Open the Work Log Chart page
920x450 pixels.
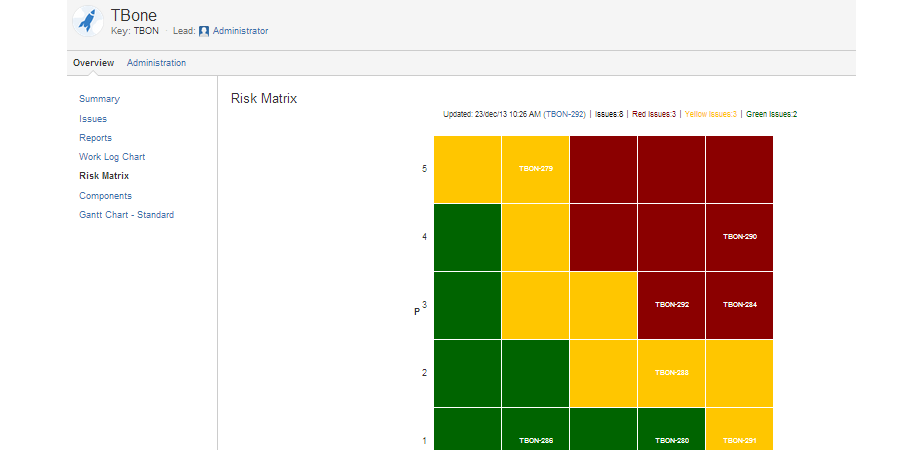112,157
